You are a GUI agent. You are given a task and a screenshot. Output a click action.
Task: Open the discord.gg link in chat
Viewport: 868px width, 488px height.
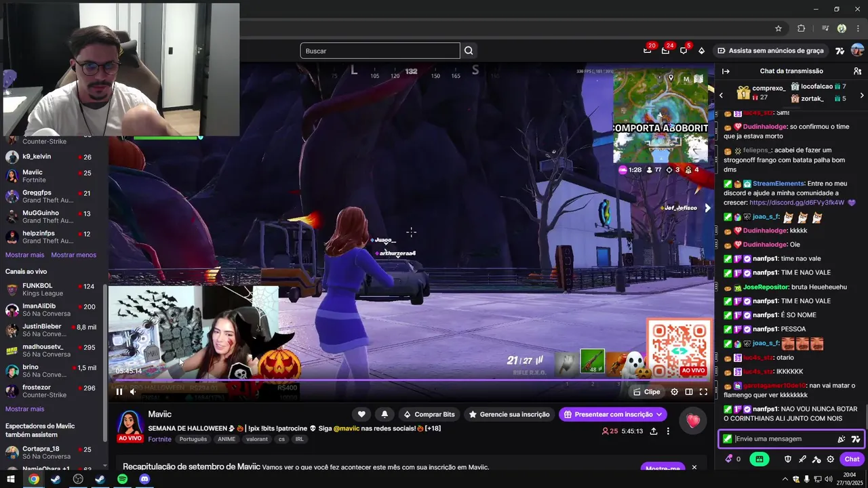pos(797,203)
